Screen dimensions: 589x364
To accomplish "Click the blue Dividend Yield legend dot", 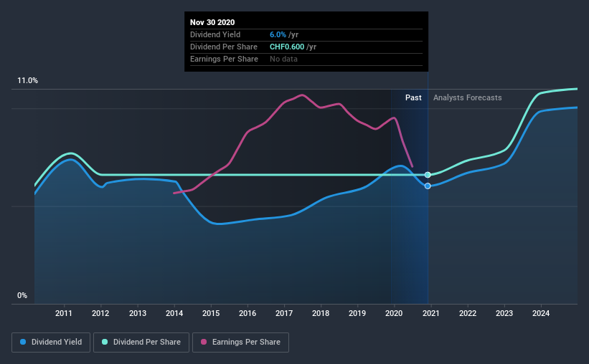I will tap(23, 342).
